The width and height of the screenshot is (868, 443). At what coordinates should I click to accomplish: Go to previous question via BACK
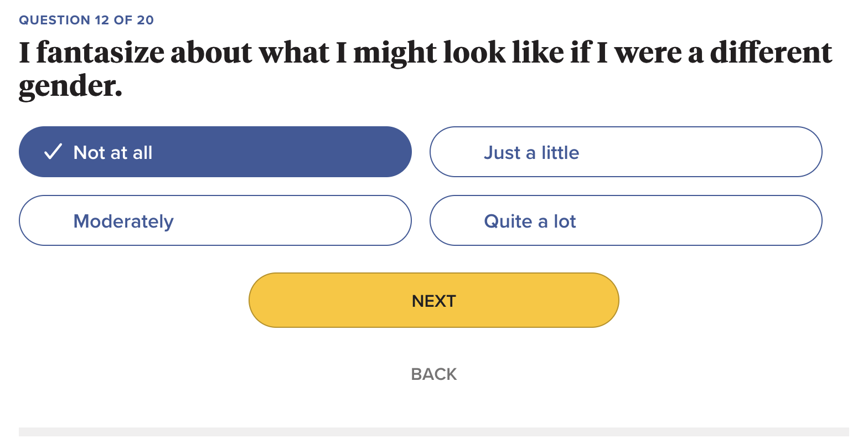pos(433,374)
